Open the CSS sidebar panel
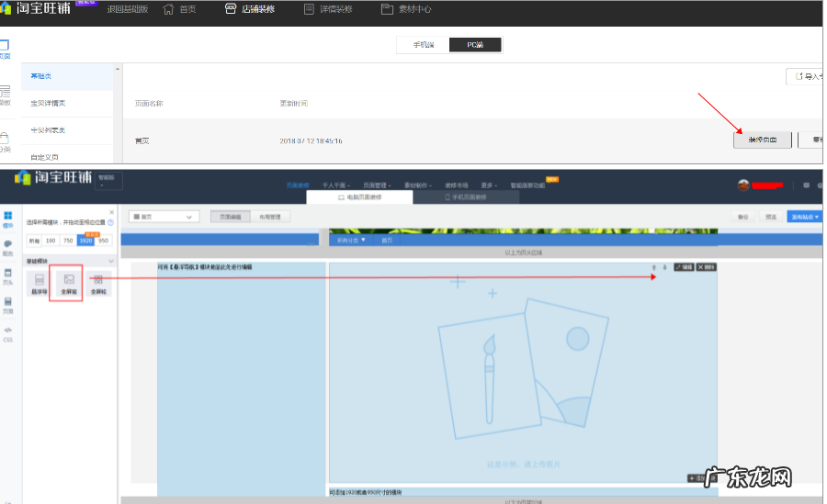This screenshot has width=827, height=504. 8,332
